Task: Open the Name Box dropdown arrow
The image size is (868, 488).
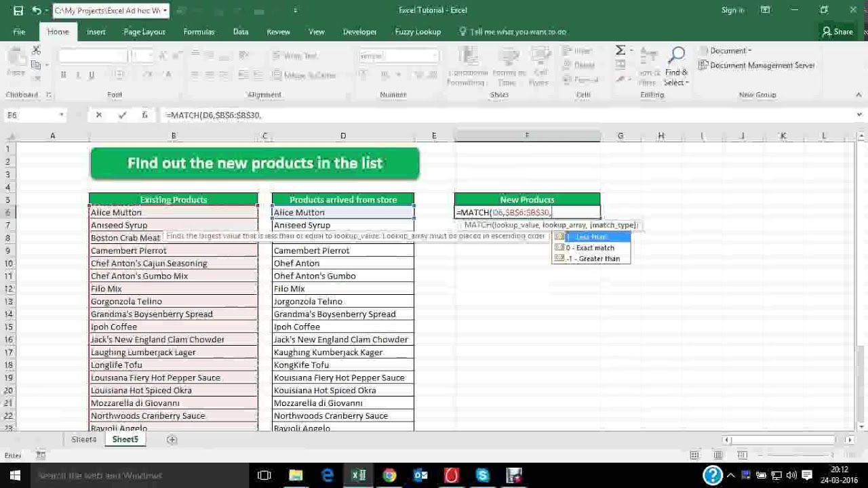Action: [61, 115]
